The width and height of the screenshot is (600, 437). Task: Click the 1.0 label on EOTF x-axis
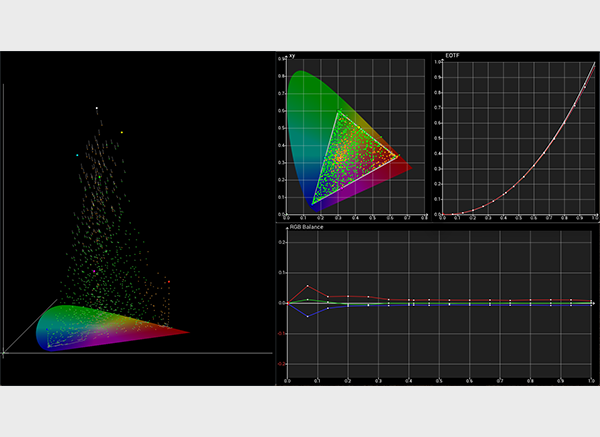595,218
